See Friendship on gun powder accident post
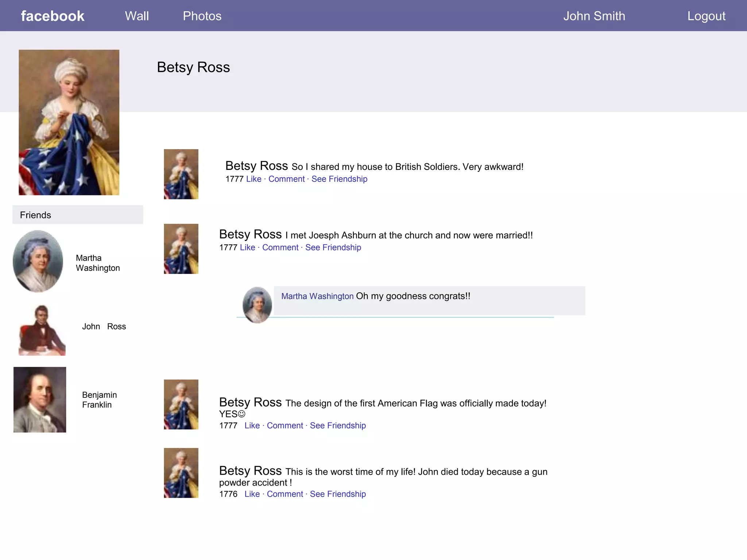The height and width of the screenshot is (560, 747). 338,494
